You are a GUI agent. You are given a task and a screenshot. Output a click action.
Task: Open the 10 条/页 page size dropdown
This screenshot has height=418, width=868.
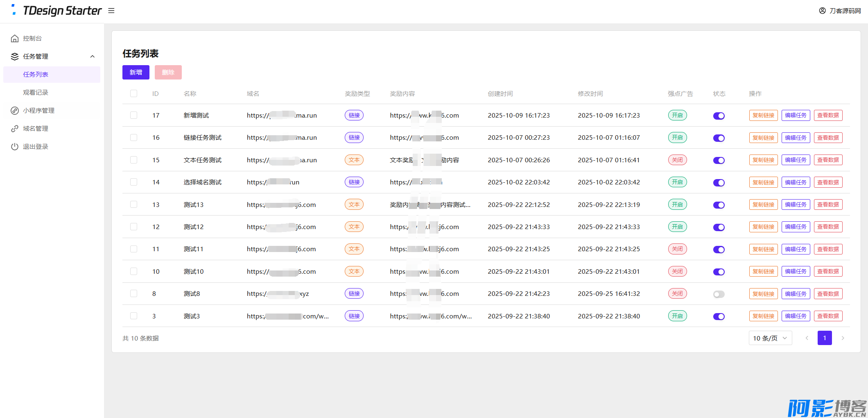pos(770,338)
